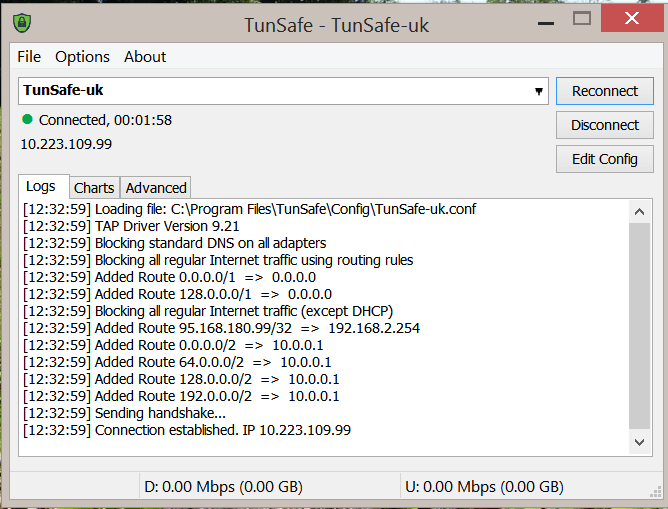The image size is (668, 509).
Task: Open the Options menu
Action: 82,57
